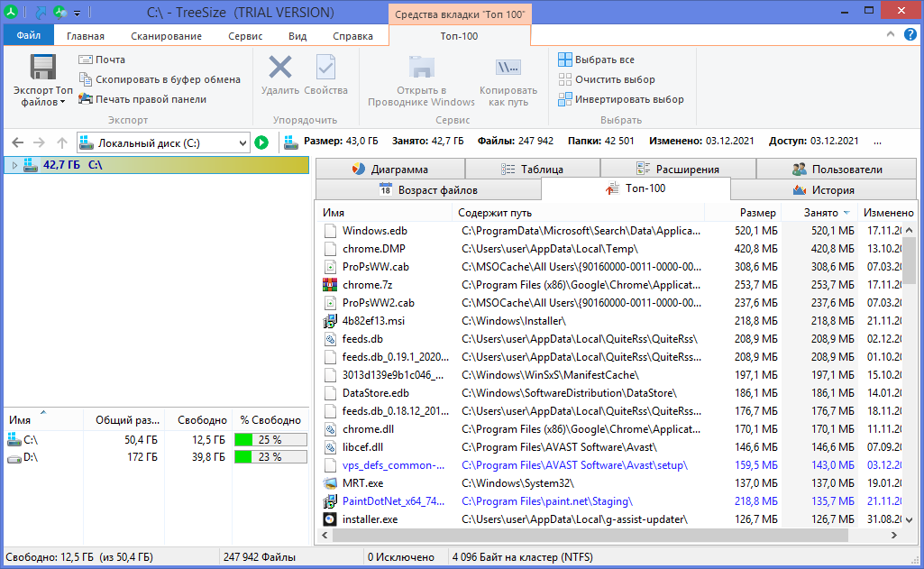Print the right pane (Печать правой панели)
Screen dimensions: 924x569
pos(142,100)
